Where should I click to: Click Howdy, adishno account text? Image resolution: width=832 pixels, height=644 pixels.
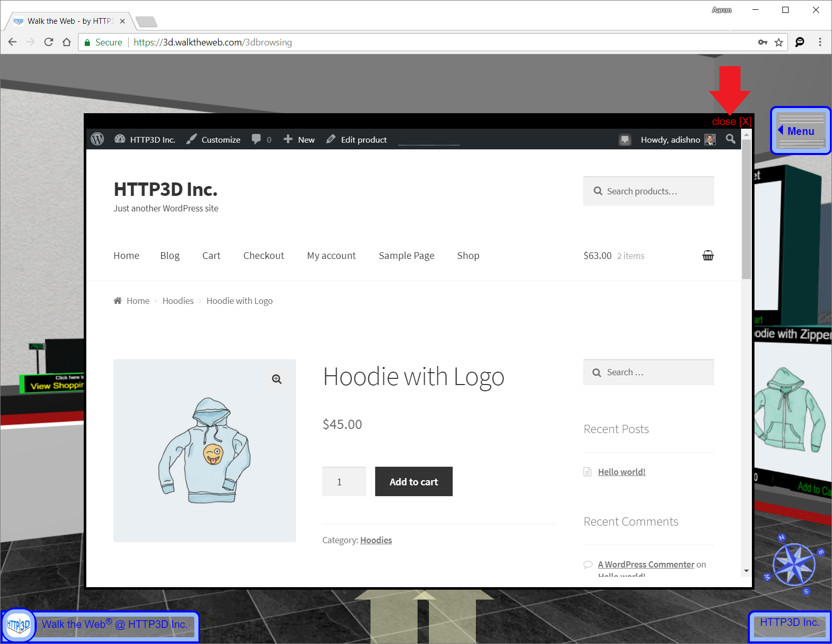(x=670, y=140)
